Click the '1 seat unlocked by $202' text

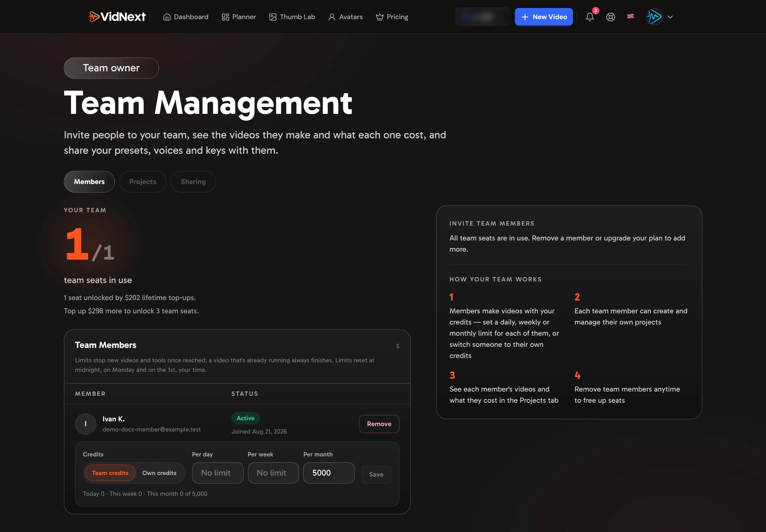coord(130,297)
